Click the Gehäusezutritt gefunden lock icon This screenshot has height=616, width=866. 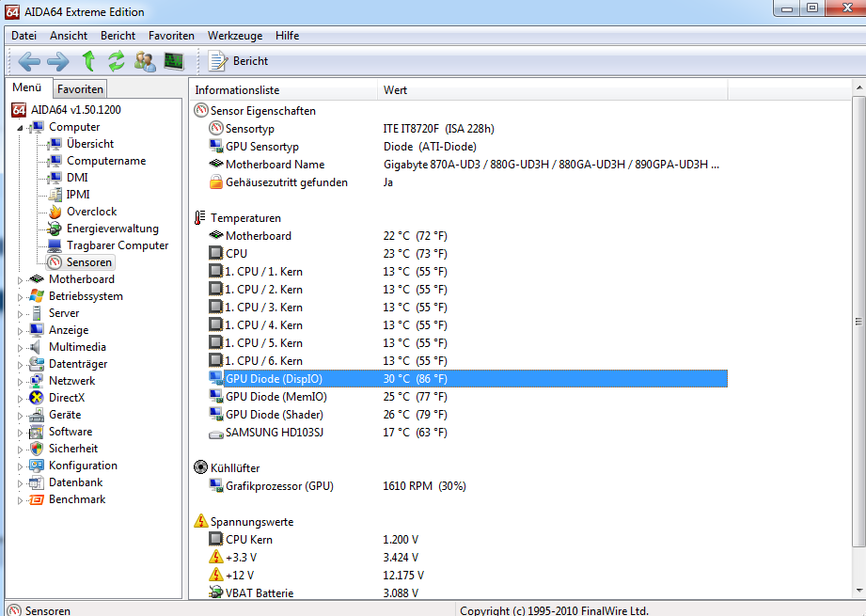point(216,182)
